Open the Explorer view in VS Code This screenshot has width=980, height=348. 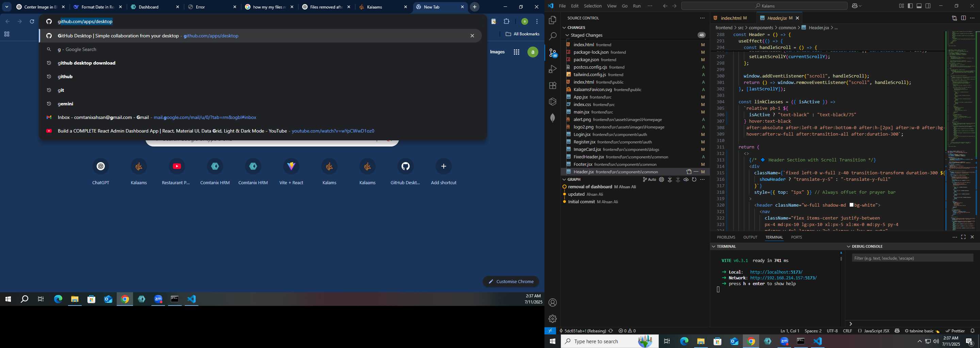(552, 20)
